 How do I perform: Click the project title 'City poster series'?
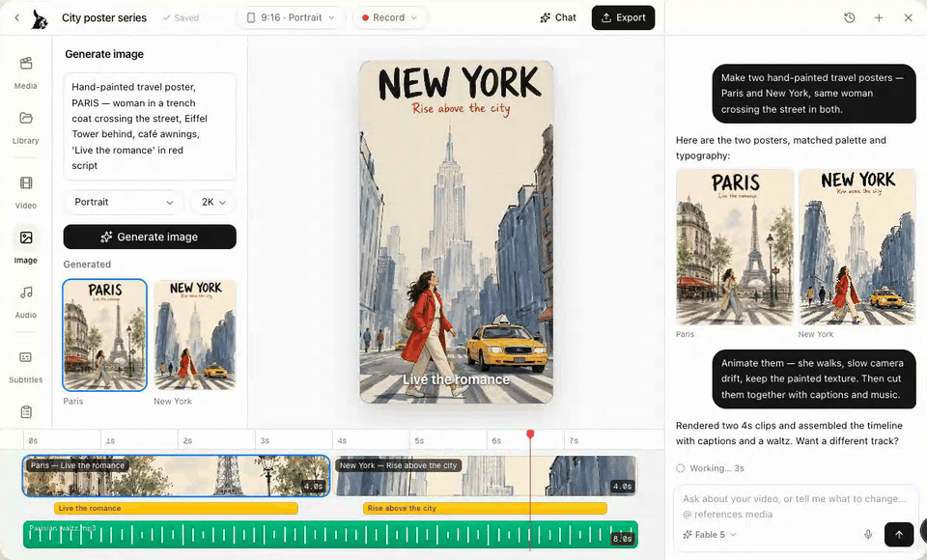pyautogui.click(x=104, y=17)
